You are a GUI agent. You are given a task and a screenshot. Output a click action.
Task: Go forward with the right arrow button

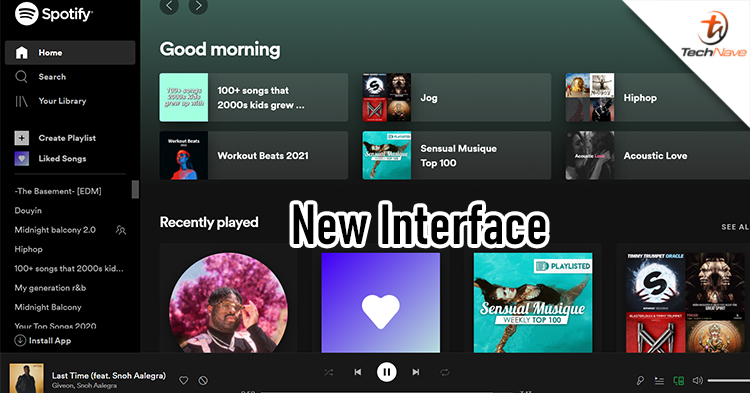click(198, 6)
